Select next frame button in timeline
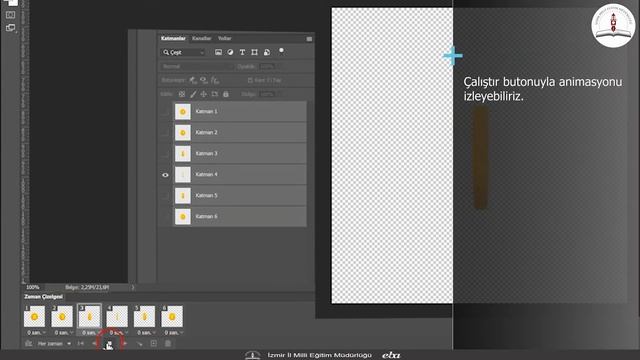The image size is (640, 360). [x=124, y=344]
